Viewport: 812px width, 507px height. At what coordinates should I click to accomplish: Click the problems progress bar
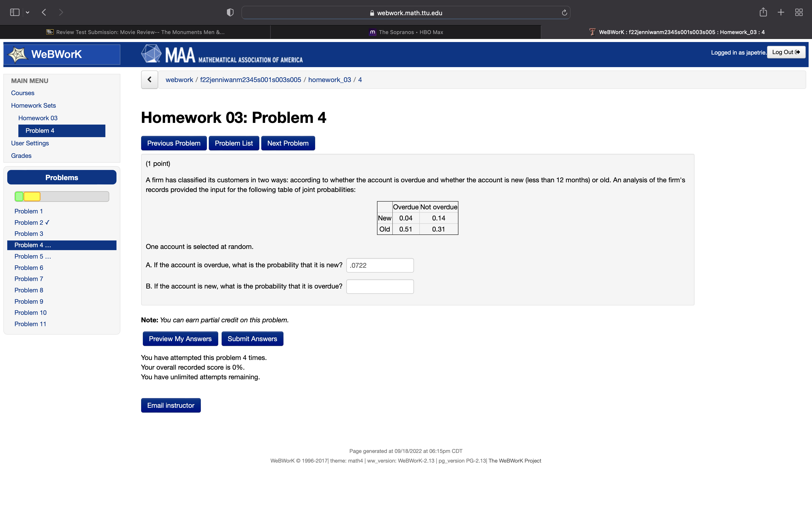pos(62,197)
